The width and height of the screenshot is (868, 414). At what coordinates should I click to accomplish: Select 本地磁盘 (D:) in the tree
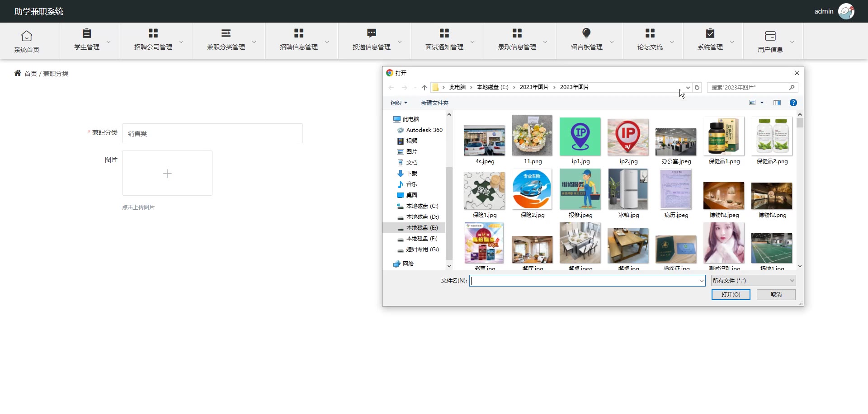pyautogui.click(x=418, y=217)
